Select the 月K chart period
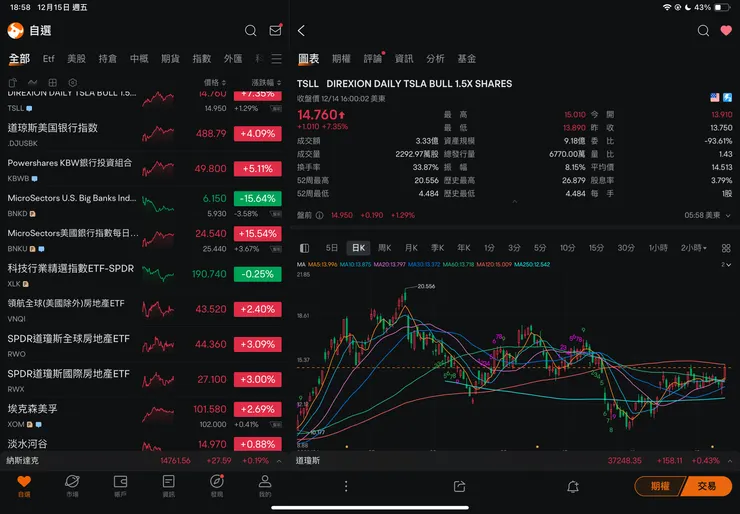Screen dimensions: 740x514 tap(411, 248)
